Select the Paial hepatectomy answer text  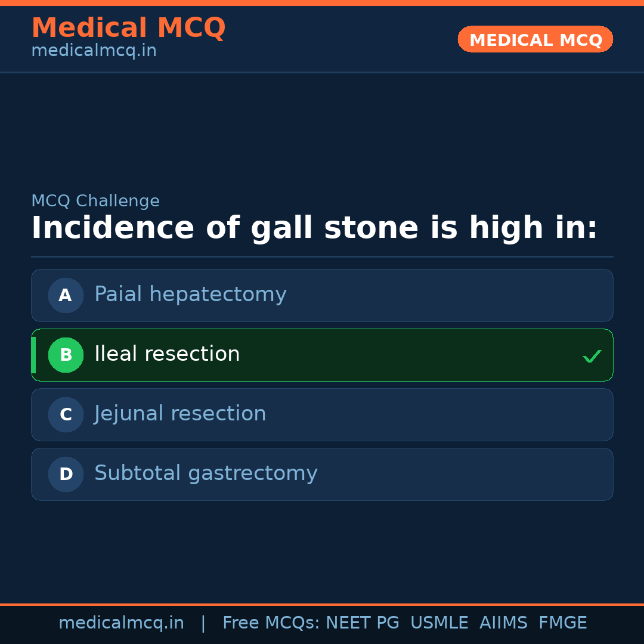click(190, 295)
